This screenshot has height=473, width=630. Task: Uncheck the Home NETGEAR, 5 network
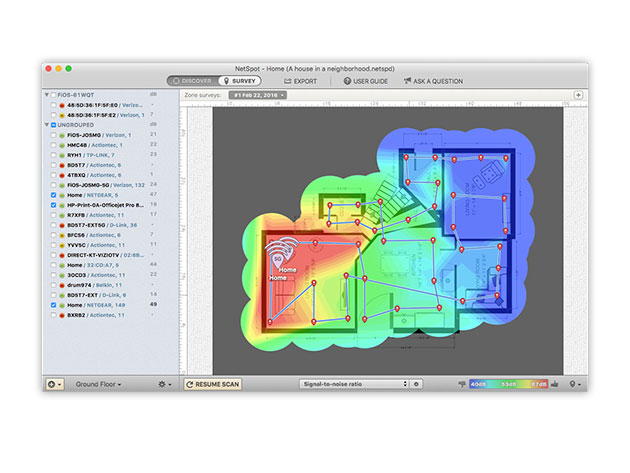click(53, 195)
